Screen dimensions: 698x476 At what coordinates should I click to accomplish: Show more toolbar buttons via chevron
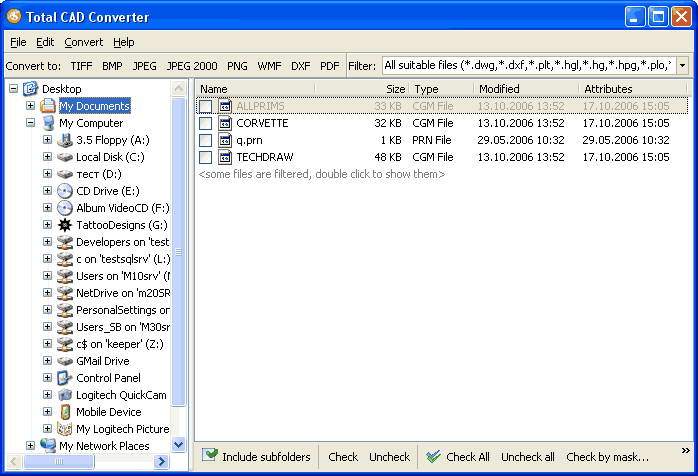686,451
